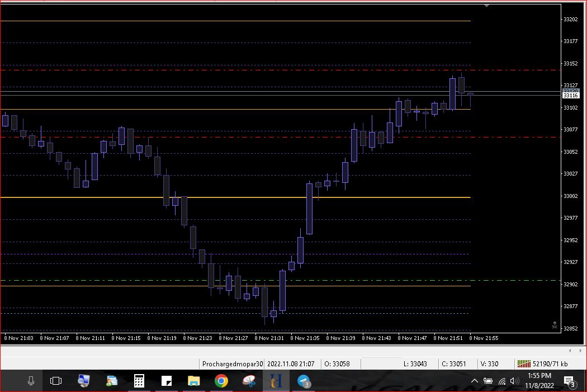Click the Prochargedmopar30 profile in status bar
Screen dimensions: 587x392
pos(232,364)
